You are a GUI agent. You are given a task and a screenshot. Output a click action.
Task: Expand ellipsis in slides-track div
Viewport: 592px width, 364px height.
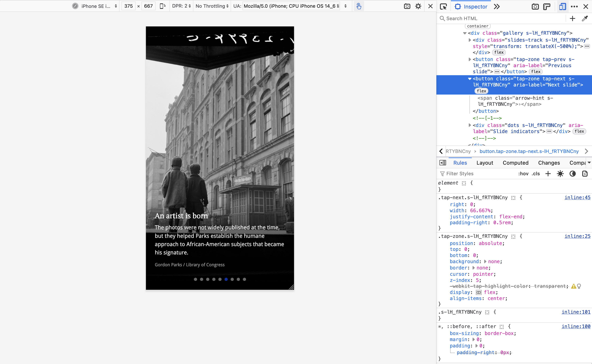pos(587,46)
